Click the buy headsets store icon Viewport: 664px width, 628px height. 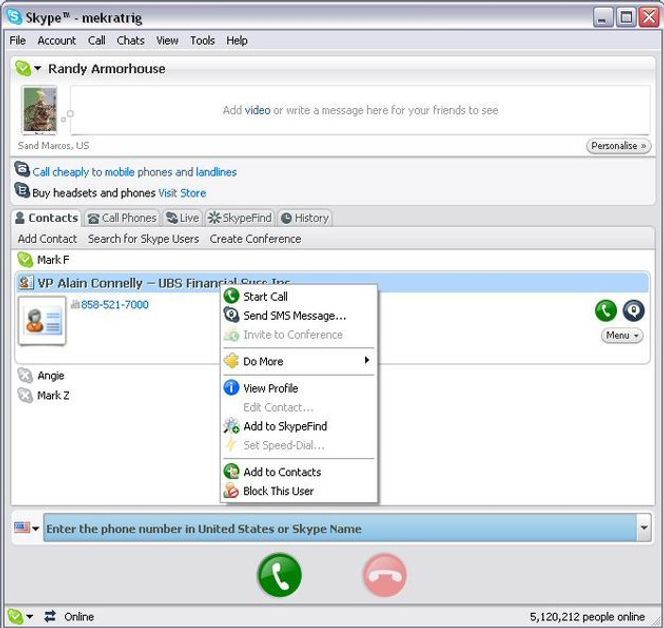pyautogui.click(x=22, y=190)
